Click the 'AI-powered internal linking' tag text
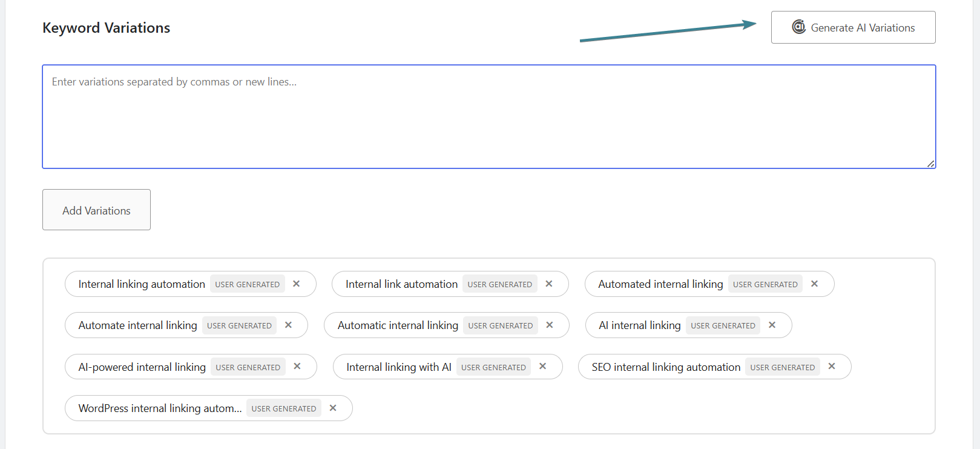The image size is (980, 449). click(142, 367)
